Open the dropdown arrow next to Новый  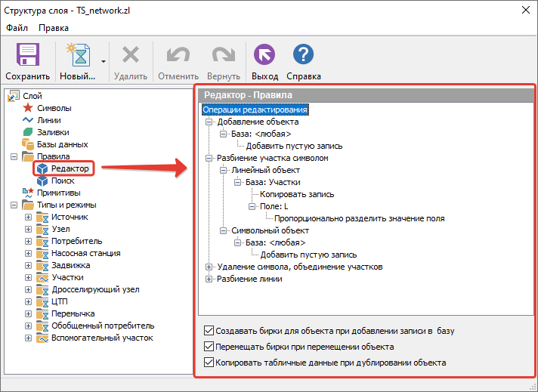pyautogui.click(x=103, y=60)
